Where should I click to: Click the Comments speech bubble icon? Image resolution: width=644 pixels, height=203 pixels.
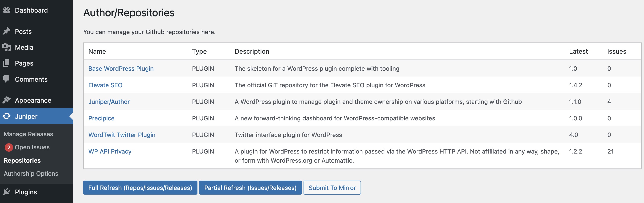pos(7,79)
